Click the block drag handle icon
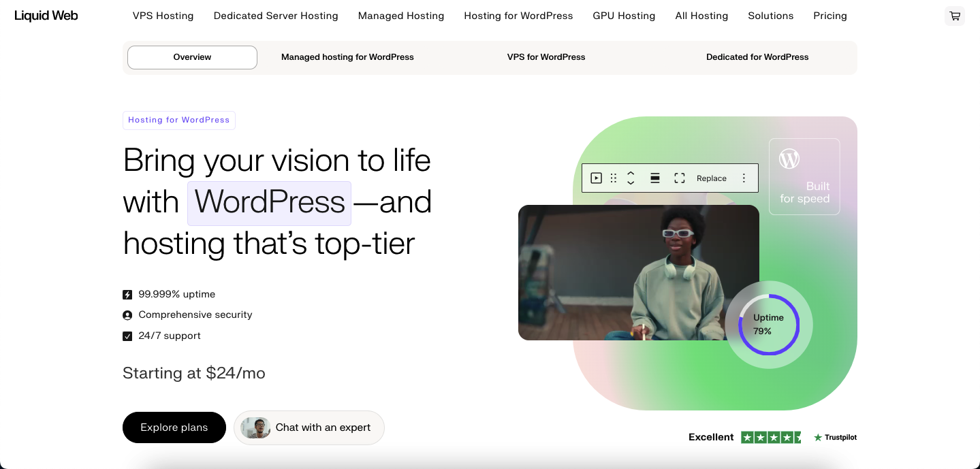980x469 pixels. click(x=614, y=178)
